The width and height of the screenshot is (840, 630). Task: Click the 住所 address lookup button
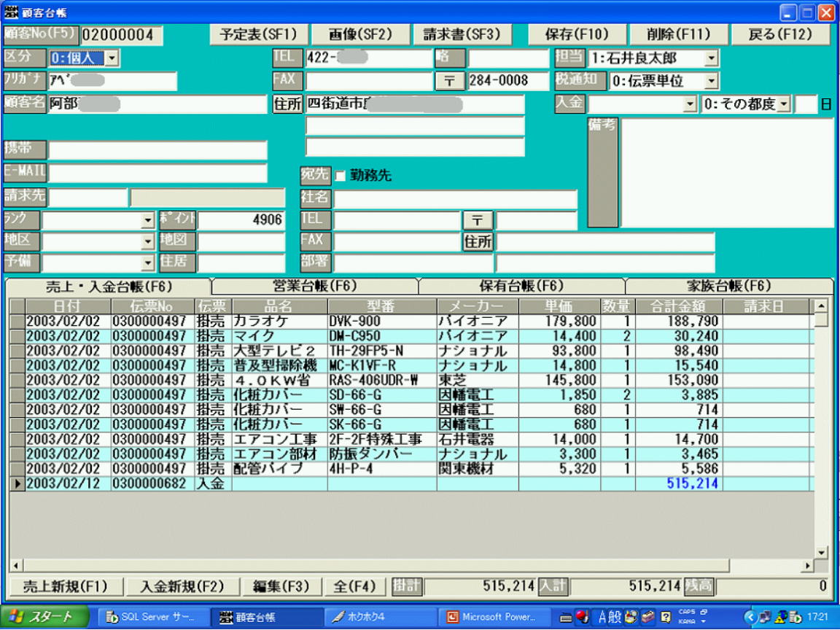287,104
